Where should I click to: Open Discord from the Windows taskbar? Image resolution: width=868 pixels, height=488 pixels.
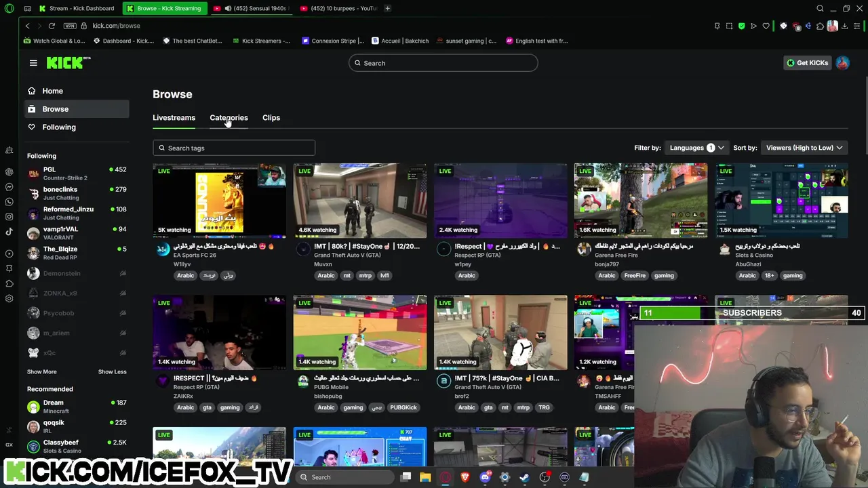coord(485,477)
